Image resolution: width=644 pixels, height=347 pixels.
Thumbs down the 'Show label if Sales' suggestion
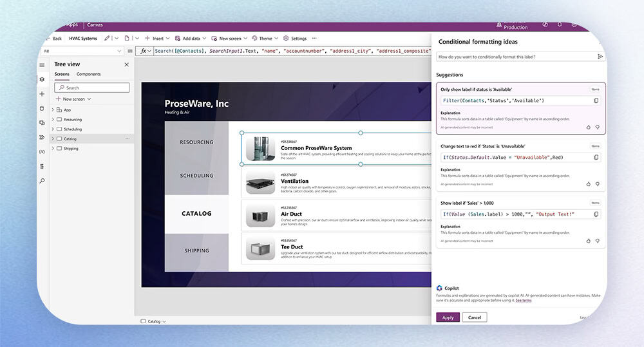[597, 240]
